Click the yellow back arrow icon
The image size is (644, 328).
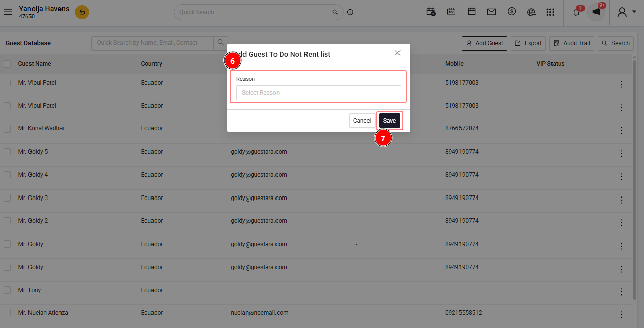point(82,12)
